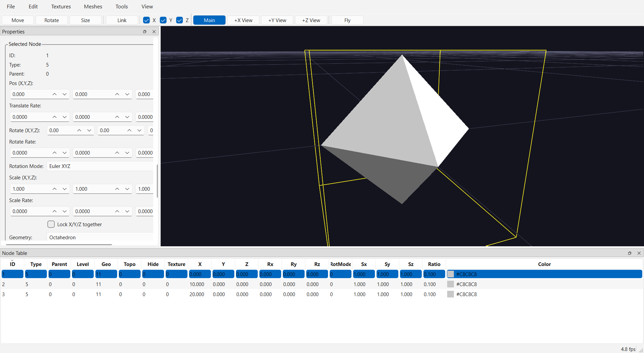Open the View menu
Image resolution: width=644 pixels, height=353 pixels.
point(147,6)
